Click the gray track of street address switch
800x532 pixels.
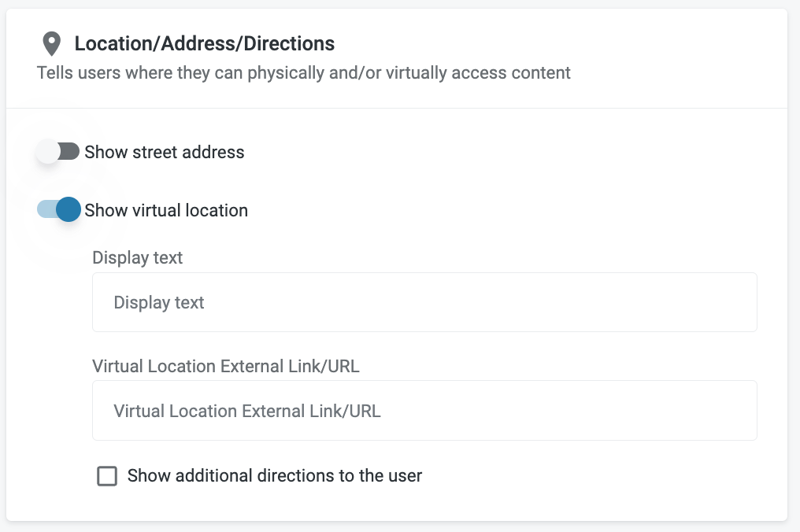(72, 152)
